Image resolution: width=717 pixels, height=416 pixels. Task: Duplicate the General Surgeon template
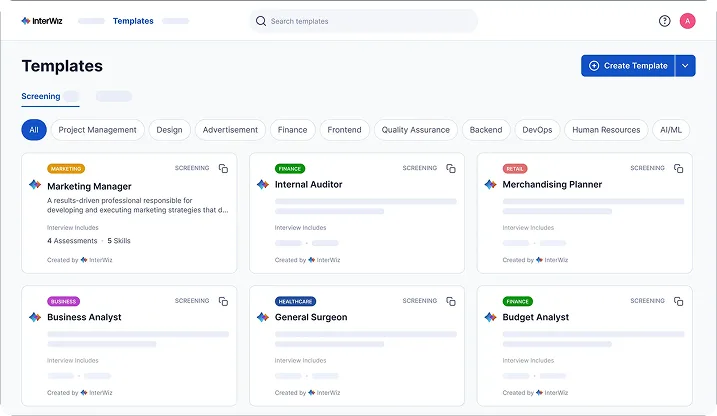click(451, 301)
